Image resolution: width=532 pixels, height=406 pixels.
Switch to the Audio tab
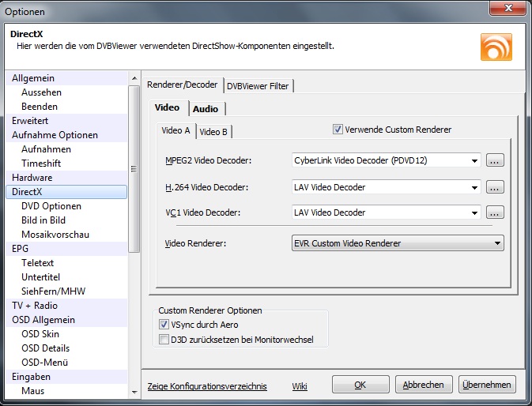[206, 109]
